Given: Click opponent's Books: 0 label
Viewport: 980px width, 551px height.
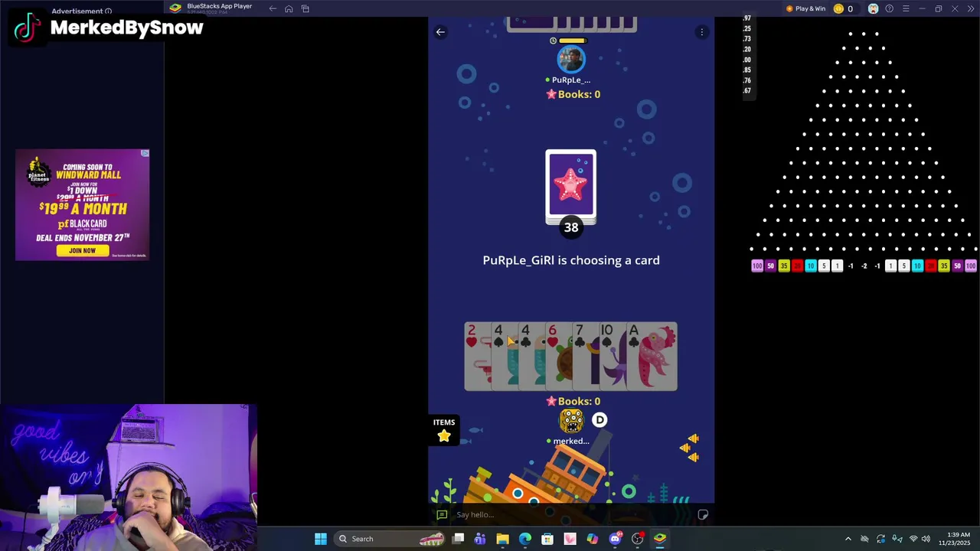Looking at the screenshot, I should [x=573, y=94].
